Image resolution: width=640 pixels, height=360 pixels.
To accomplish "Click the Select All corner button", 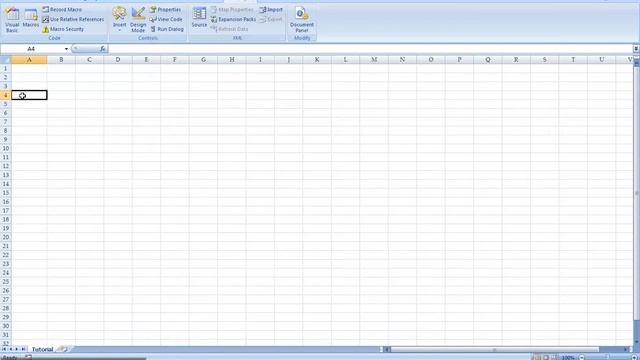I will pyautogui.click(x=5, y=60).
